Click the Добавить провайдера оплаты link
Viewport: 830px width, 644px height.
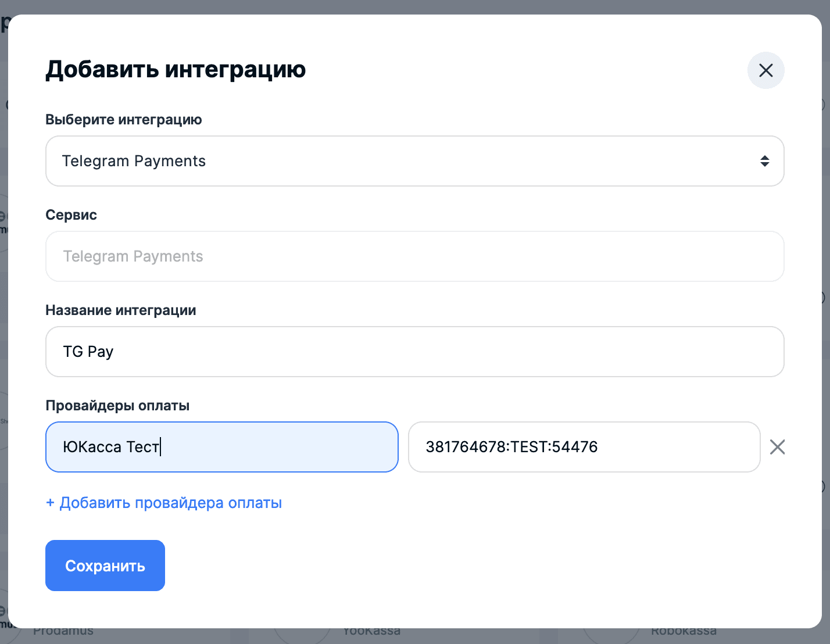tap(170, 503)
